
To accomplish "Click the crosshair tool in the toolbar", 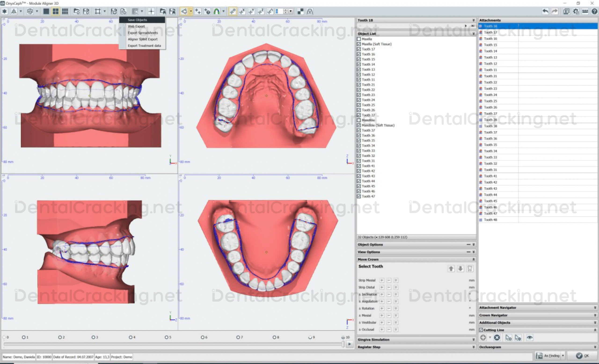I will [151, 11].
